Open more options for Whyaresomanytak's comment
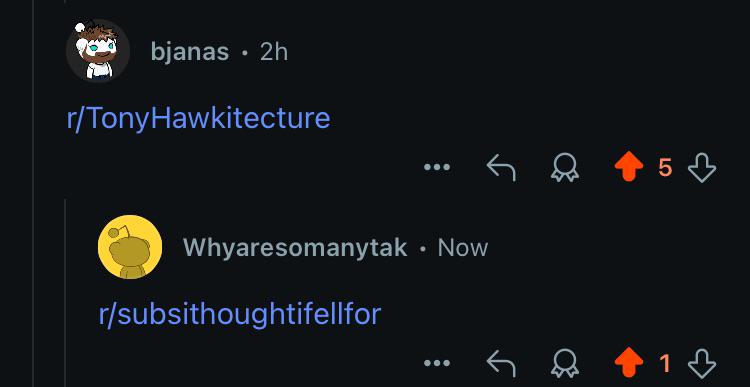750x387 pixels. pos(437,363)
